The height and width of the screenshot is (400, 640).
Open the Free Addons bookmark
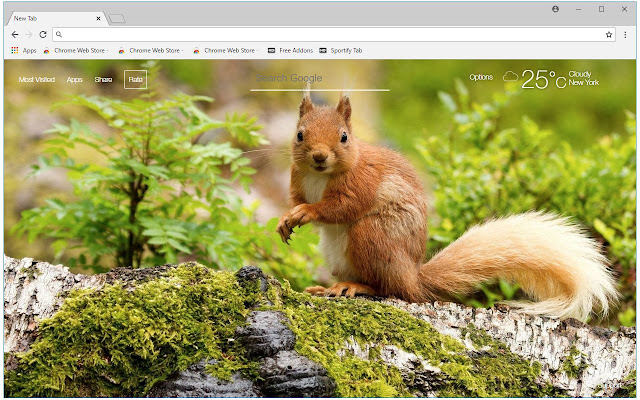pyautogui.click(x=291, y=51)
